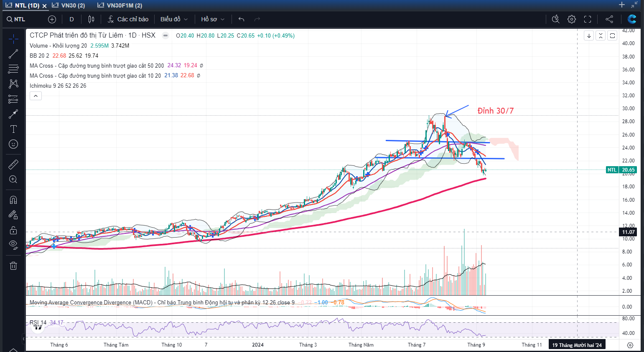The image size is (644, 352).
Task: Click the NTL 20.65 price label
Action: point(621,170)
